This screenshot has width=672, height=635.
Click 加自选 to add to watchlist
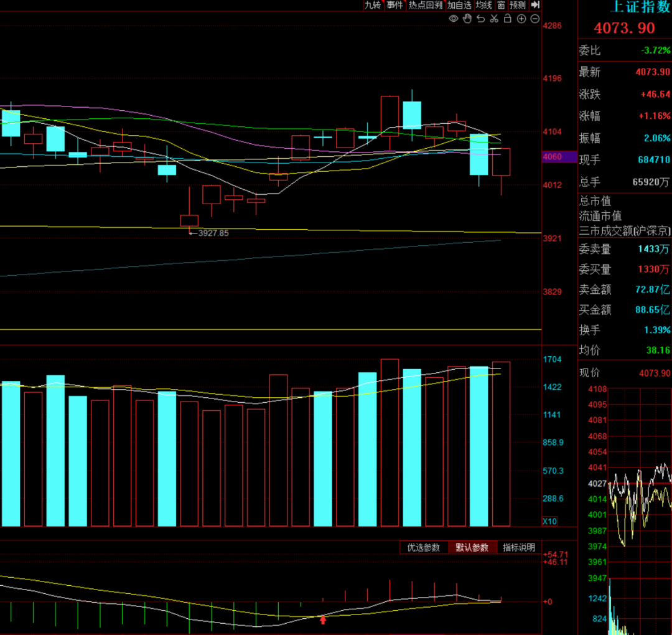click(x=459, y=5)
